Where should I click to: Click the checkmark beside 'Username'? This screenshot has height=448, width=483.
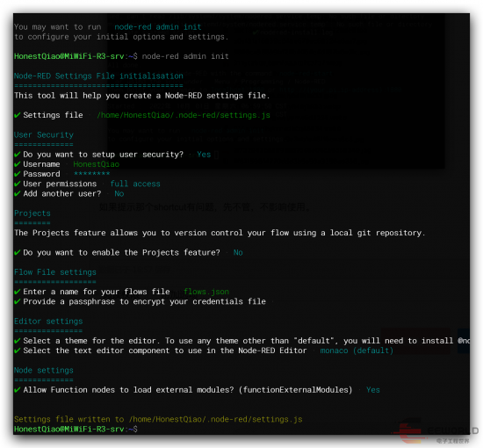click(18, 164)
